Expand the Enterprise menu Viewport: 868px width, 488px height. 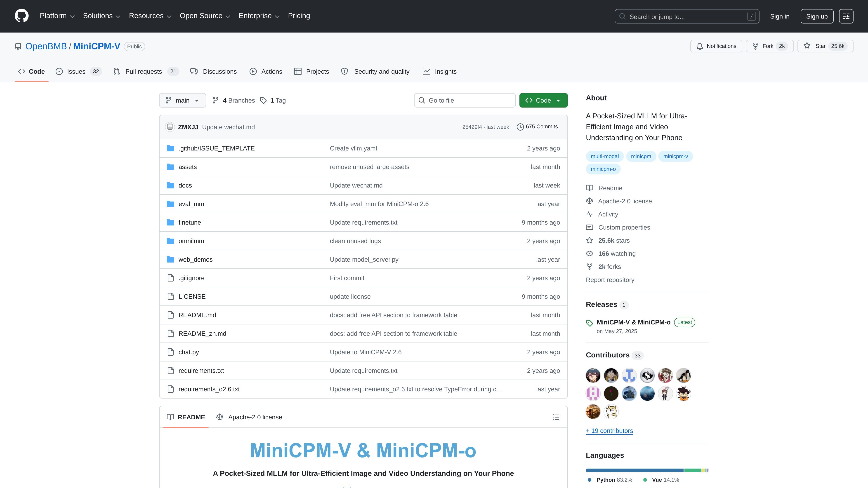(259, 16)
